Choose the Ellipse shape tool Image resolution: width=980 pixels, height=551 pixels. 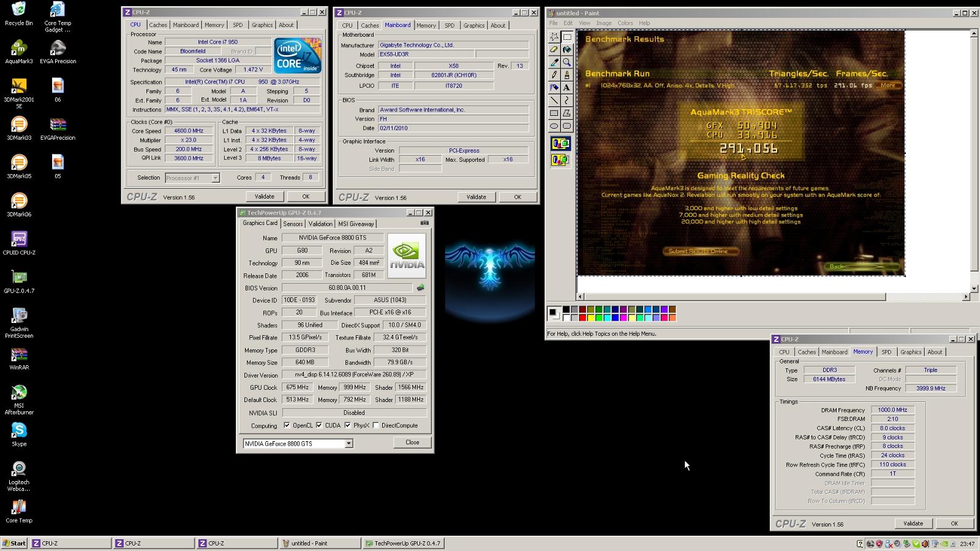554,126
